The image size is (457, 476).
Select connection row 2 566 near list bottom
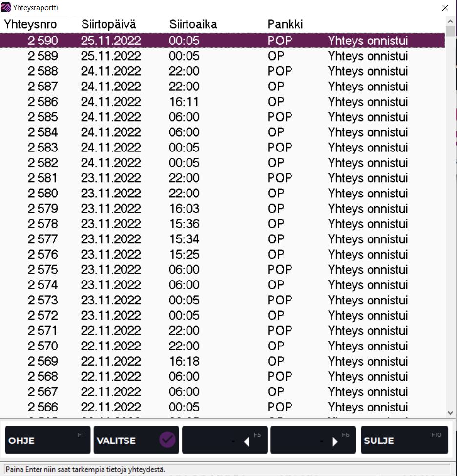pos(222,407)
